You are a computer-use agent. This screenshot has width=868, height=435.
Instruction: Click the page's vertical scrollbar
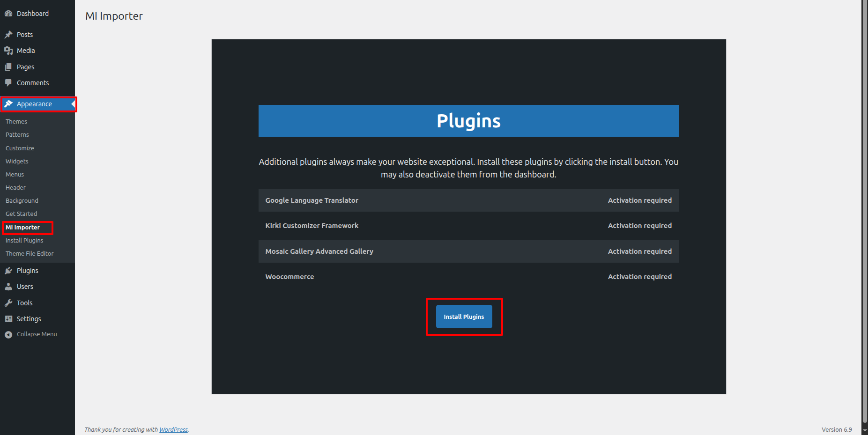click(864, 211)
